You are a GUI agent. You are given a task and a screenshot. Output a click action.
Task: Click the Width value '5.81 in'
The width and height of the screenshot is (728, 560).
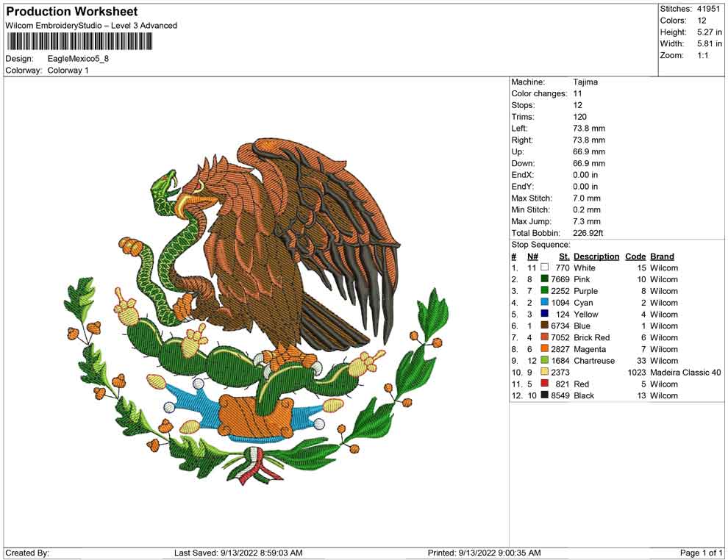pos(710,43)
